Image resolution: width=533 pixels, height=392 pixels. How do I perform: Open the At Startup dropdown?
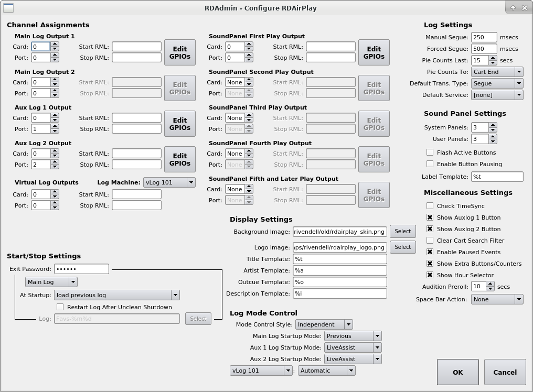116,295
